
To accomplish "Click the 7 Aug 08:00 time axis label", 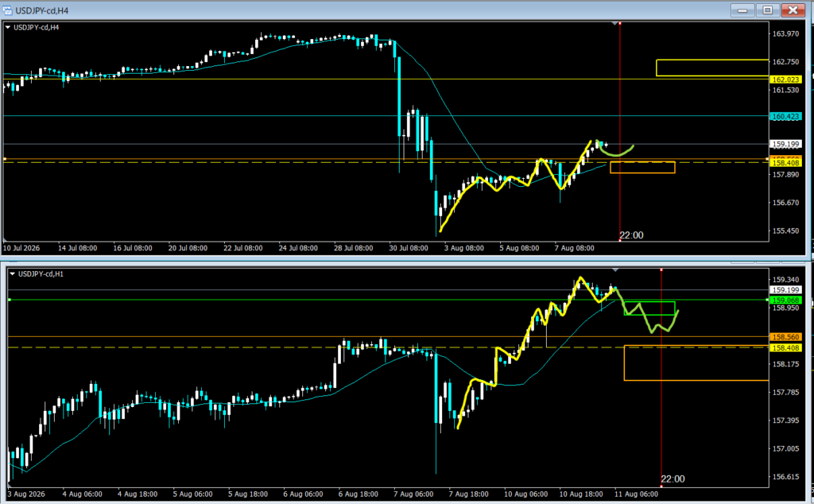I will tap(574, 248).
